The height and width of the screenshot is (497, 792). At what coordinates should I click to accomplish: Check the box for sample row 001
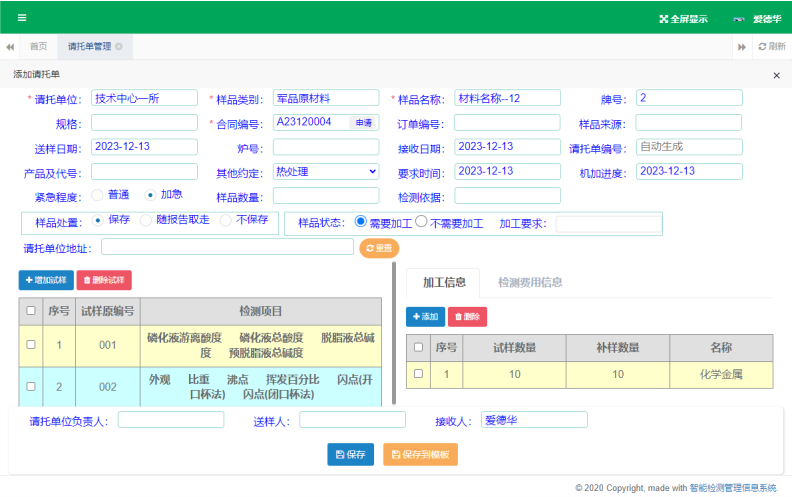point(30,344)
